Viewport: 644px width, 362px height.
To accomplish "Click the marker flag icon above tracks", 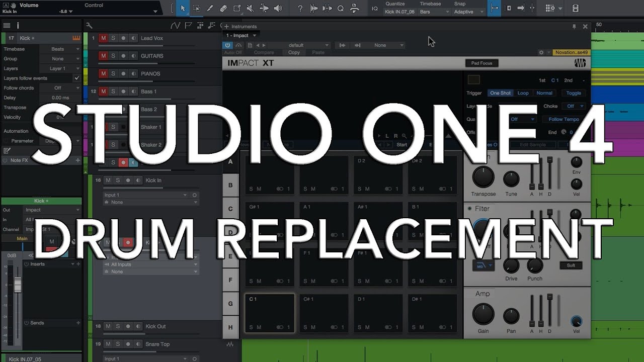I will [x=188, y=25].
